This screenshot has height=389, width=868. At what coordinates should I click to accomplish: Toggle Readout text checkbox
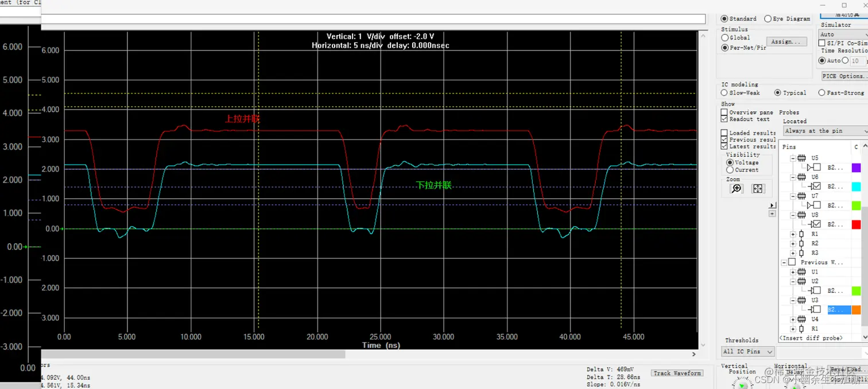point(724,119)
